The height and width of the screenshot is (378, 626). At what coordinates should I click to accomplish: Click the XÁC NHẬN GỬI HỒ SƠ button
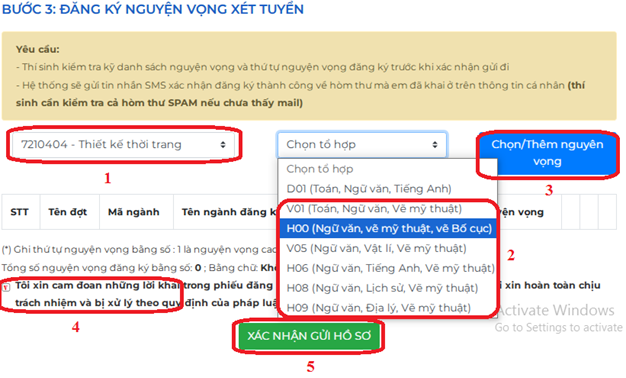coord(309,336)
